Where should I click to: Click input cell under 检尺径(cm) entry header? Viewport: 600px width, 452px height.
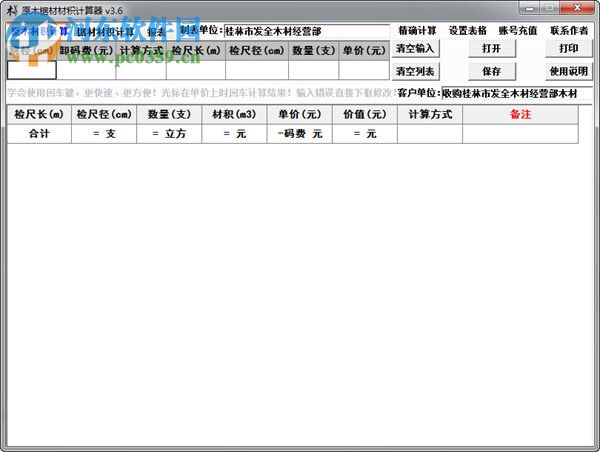[257, 70]
